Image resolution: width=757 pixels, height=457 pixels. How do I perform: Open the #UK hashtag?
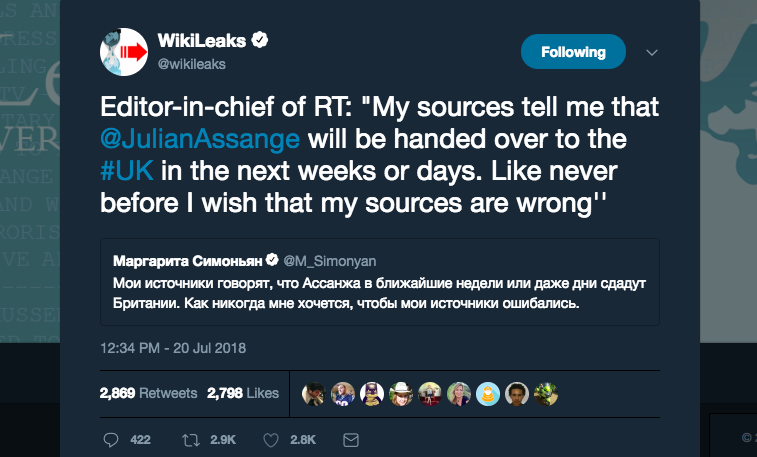(x=127, y=171)
